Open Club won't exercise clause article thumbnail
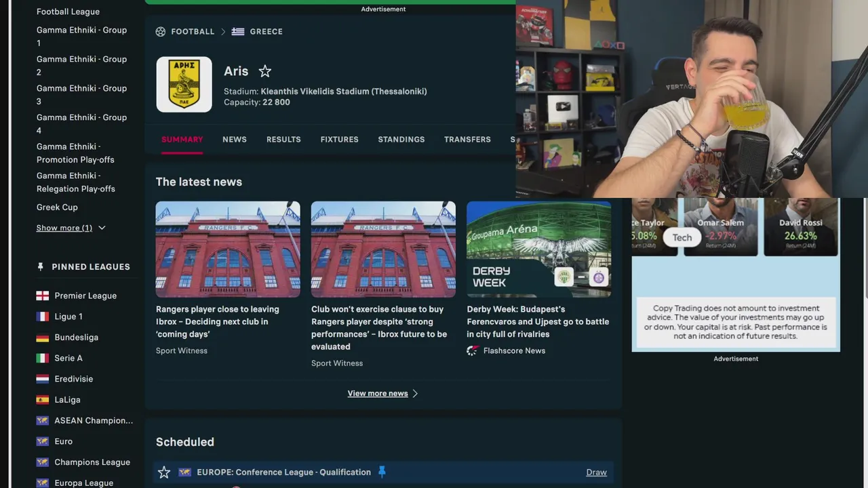Screen dimensions: 868x488 point(383,249)
